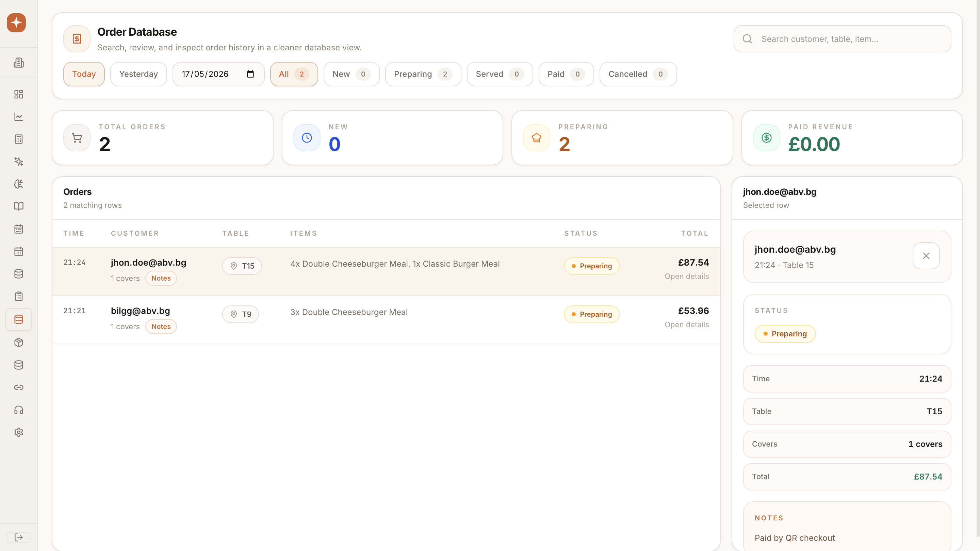Click the shopping cart Total Orders icon
Image resolution: width=980 pixels, height=551 pixels.
[77, 138]
